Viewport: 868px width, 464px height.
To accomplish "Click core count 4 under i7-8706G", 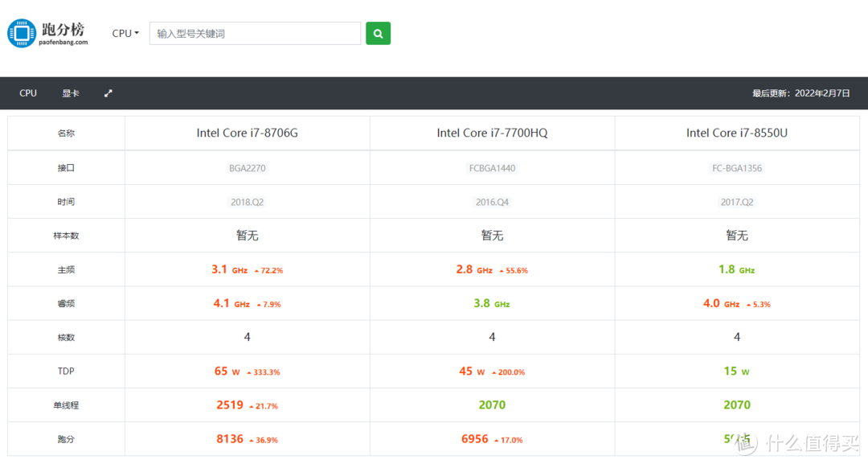I will pos(248,337).
